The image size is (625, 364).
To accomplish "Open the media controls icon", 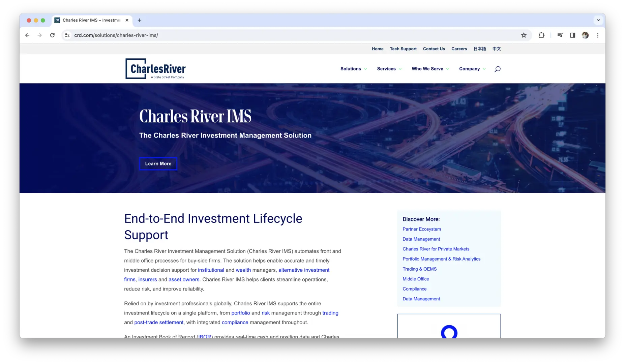I will [x=560, y=35].
